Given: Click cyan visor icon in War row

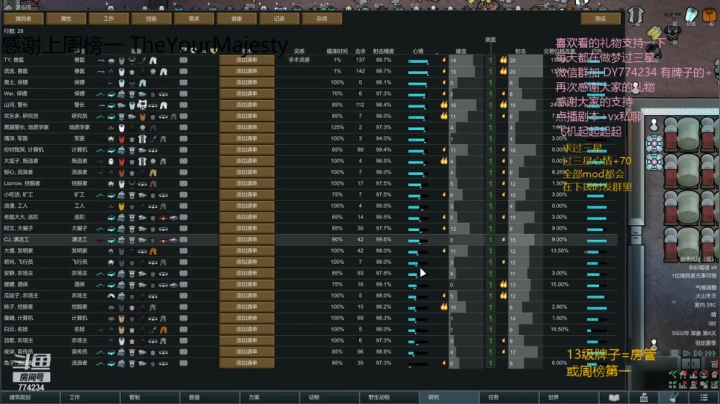Looking at the screenshot, I should (111, 94).
